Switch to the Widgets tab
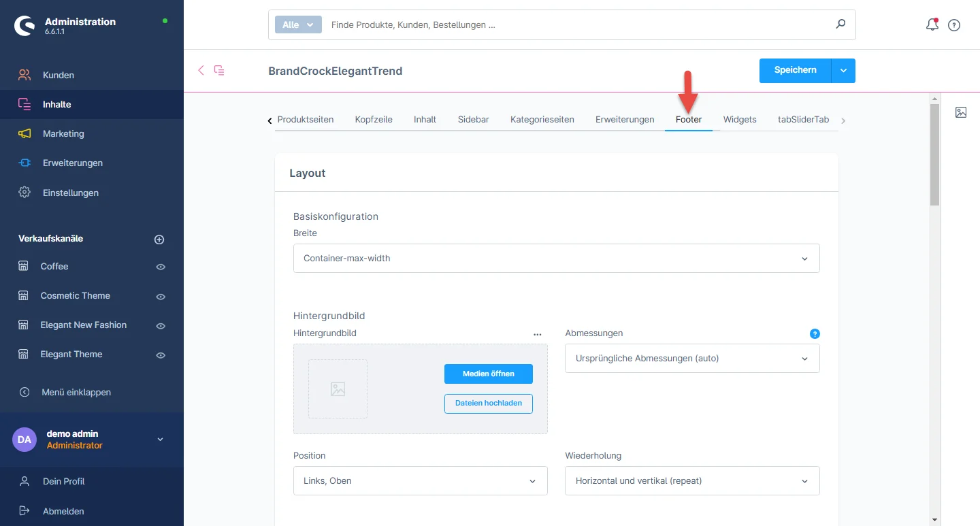 pos(740,119)
